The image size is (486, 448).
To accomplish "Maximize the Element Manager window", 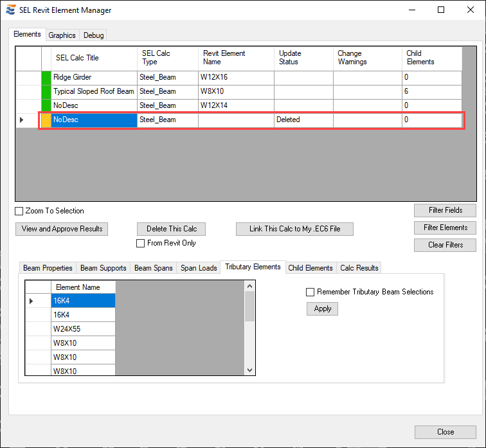I will tap(441, 10).
